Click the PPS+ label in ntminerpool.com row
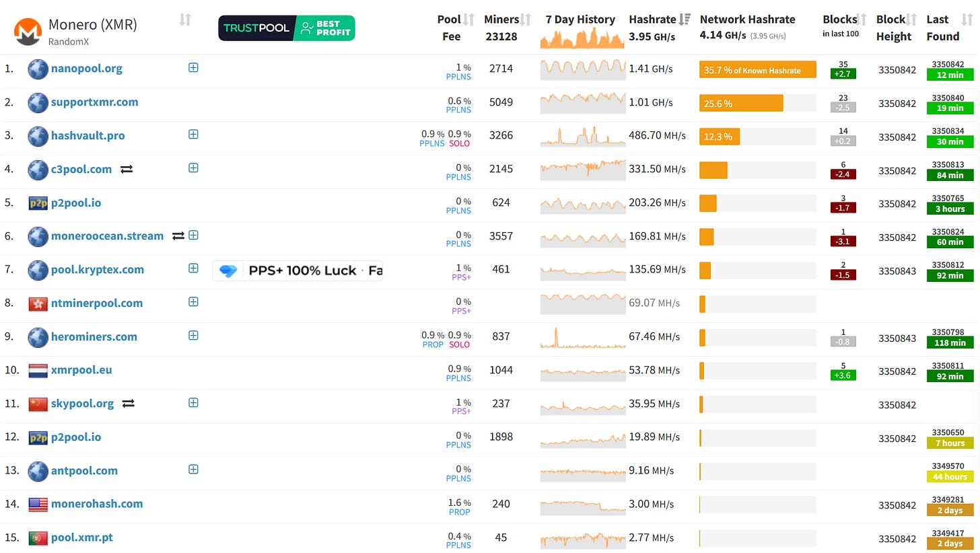 [461, 311]
